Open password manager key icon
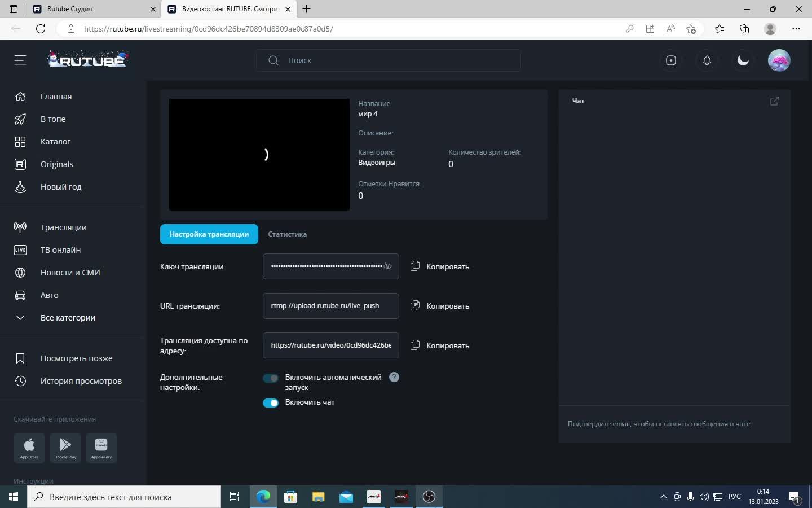This screenshot has width=812, height=508. tap(630, 29)
